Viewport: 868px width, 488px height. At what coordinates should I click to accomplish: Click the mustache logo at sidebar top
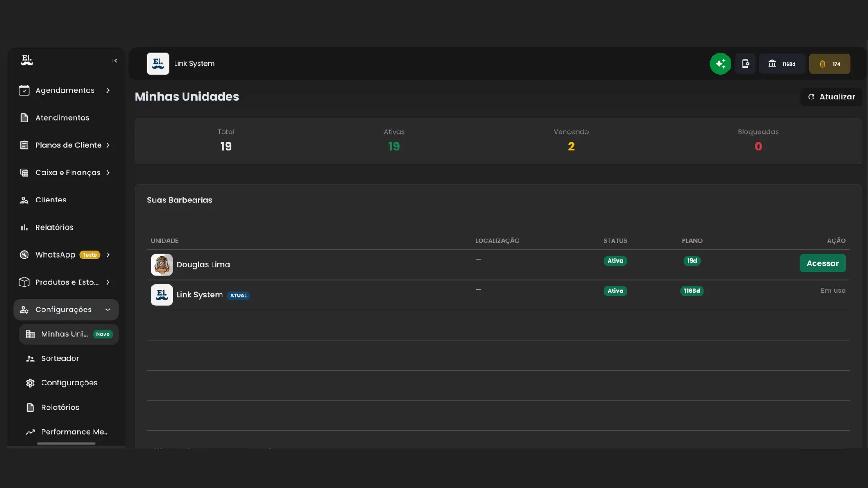(27, 60)
